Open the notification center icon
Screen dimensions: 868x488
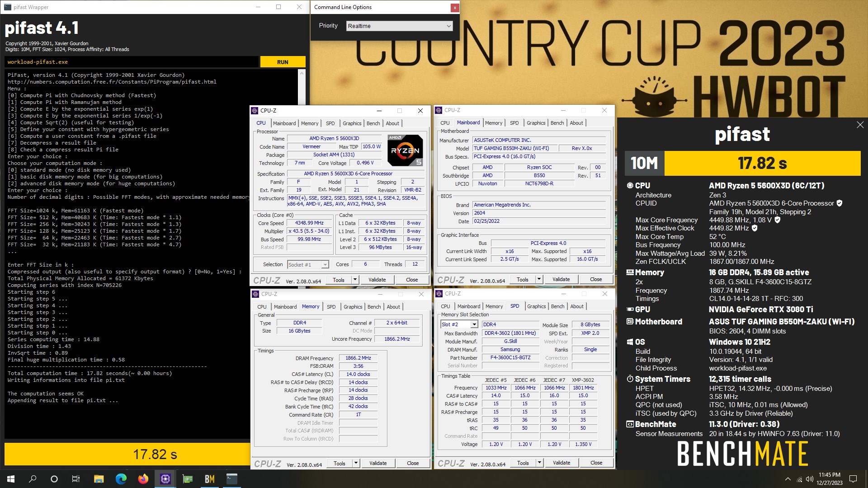click(853, 479)
